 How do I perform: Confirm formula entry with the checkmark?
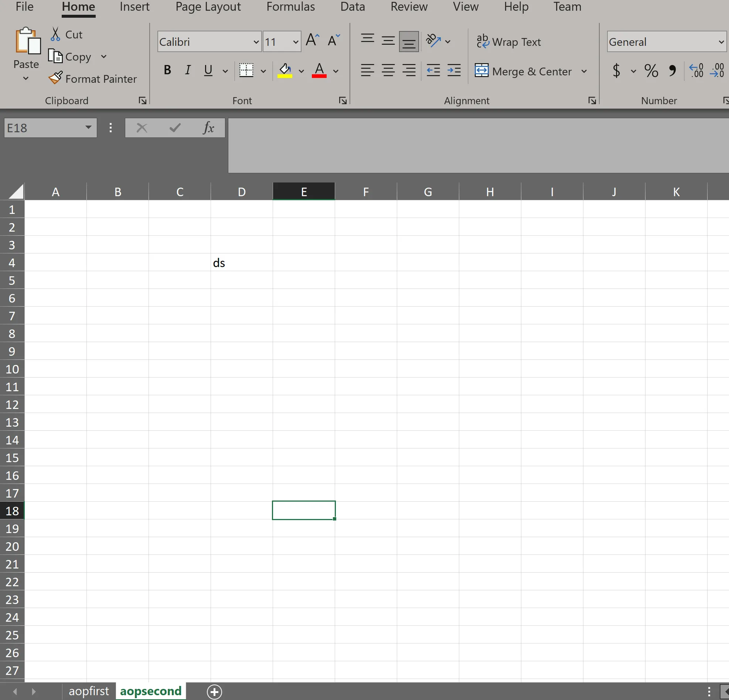(175, 128)
